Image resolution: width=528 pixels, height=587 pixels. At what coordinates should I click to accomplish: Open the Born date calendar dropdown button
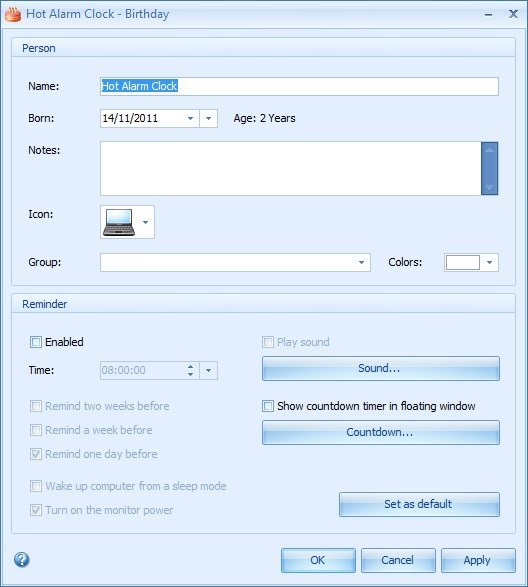(209, 119)
